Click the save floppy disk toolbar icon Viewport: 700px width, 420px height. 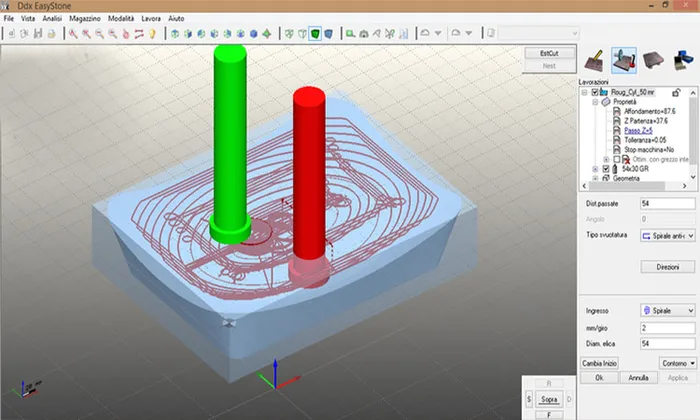point(38,33)
